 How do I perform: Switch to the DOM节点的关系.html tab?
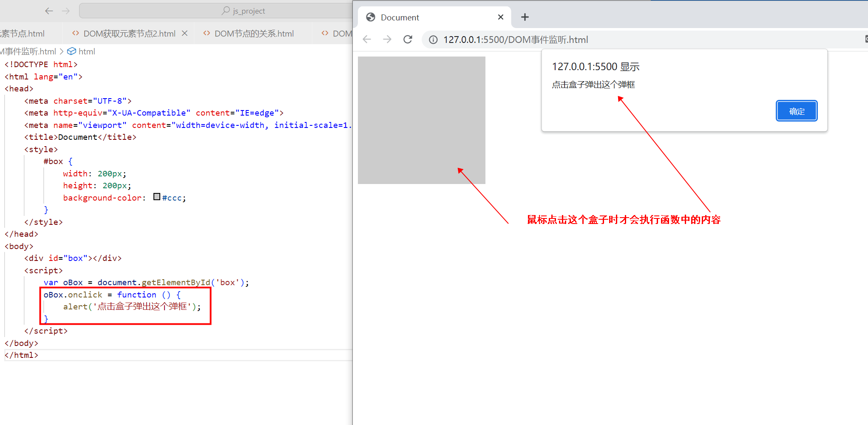point(254,34)
